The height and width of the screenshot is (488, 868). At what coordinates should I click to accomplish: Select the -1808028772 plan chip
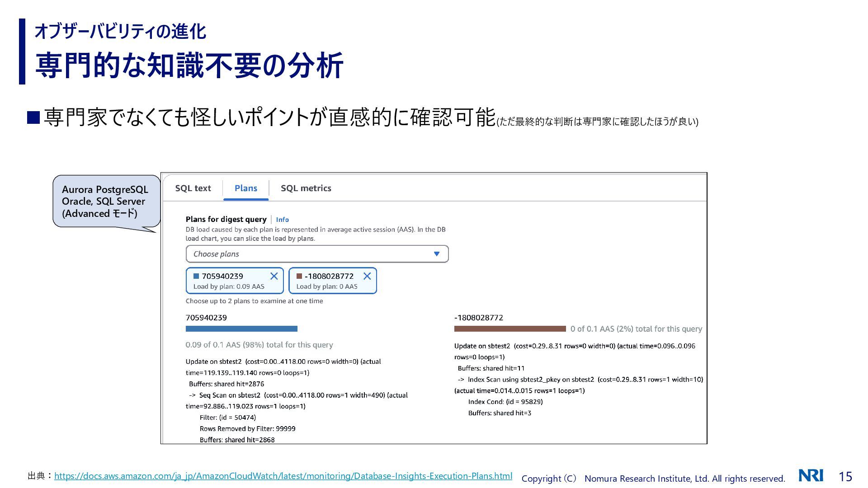(x=329, y=281)
